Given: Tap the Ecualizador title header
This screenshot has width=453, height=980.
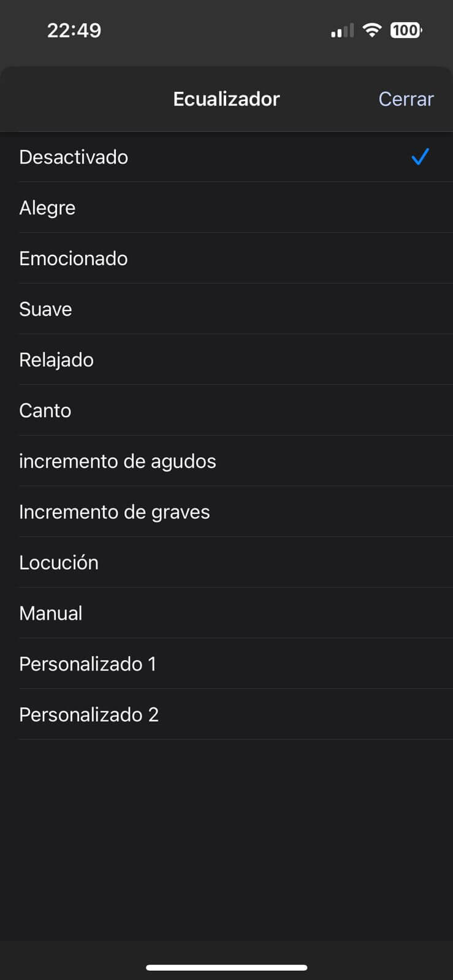Looking at the screenshot, I should click(x=226, y=99).
